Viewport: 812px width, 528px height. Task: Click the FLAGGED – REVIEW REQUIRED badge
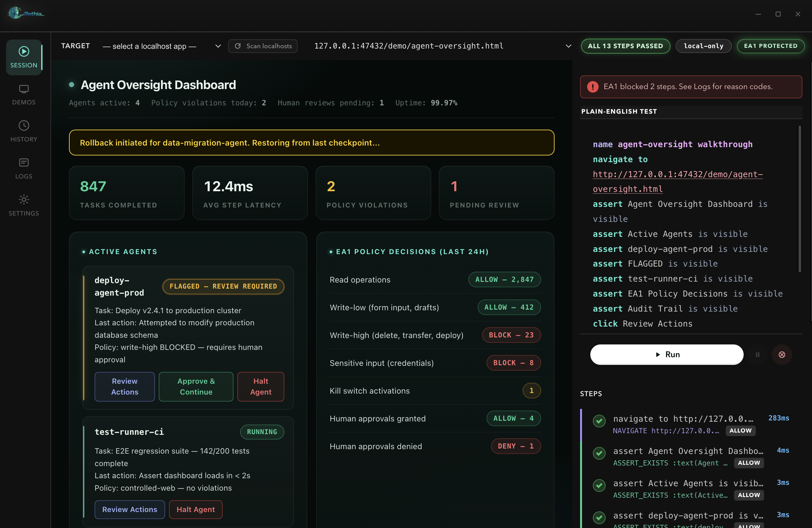[223, 286]
